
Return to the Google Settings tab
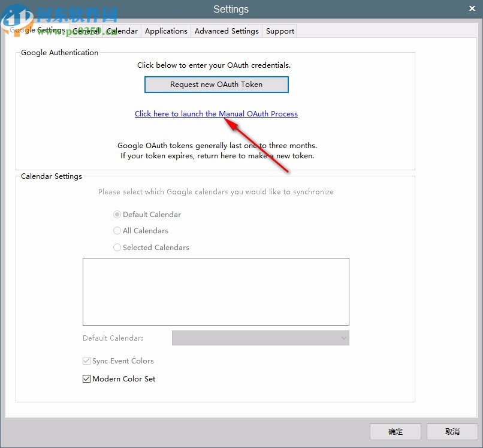41,29
